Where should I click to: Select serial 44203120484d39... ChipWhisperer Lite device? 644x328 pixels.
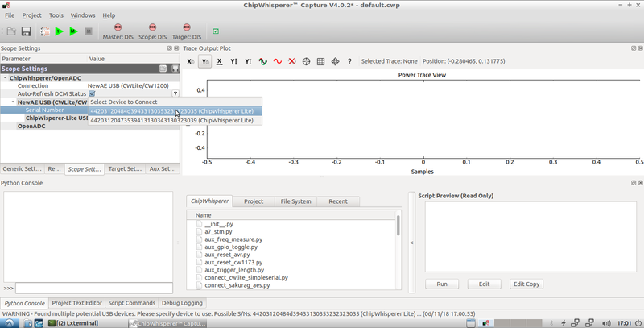click(x=175, y=111)
